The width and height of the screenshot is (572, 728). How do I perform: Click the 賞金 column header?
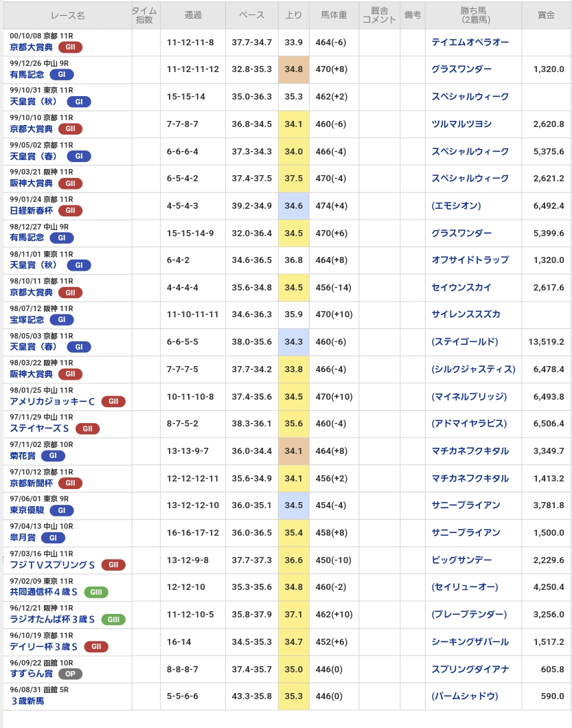point(546,14)
